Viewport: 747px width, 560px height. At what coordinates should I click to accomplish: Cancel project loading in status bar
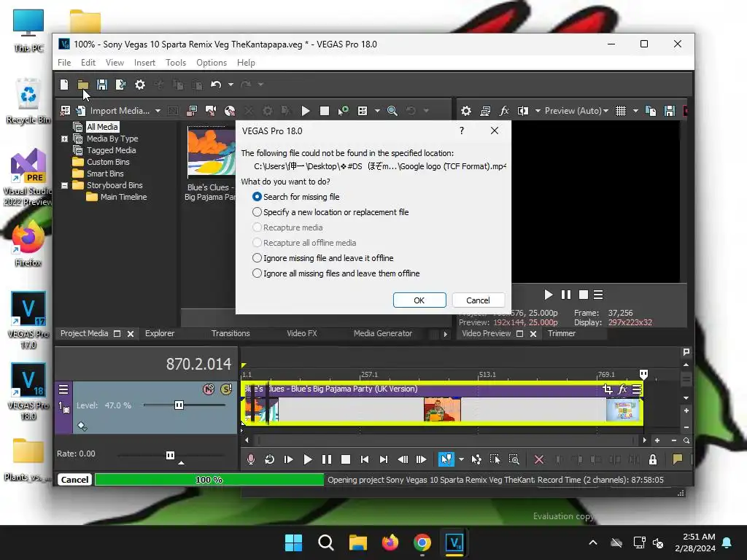pyautogui.click(x=75, y=480)
